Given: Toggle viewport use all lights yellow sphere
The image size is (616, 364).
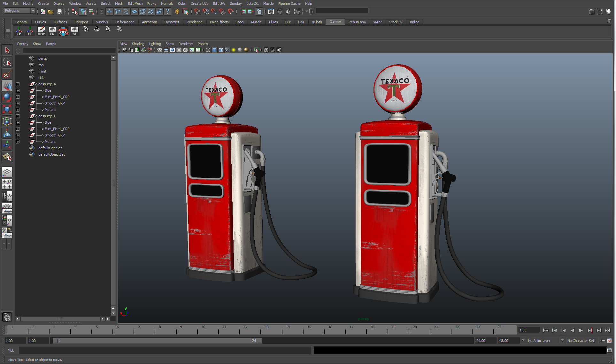Looking at the screenshot, I should point(234,50).
